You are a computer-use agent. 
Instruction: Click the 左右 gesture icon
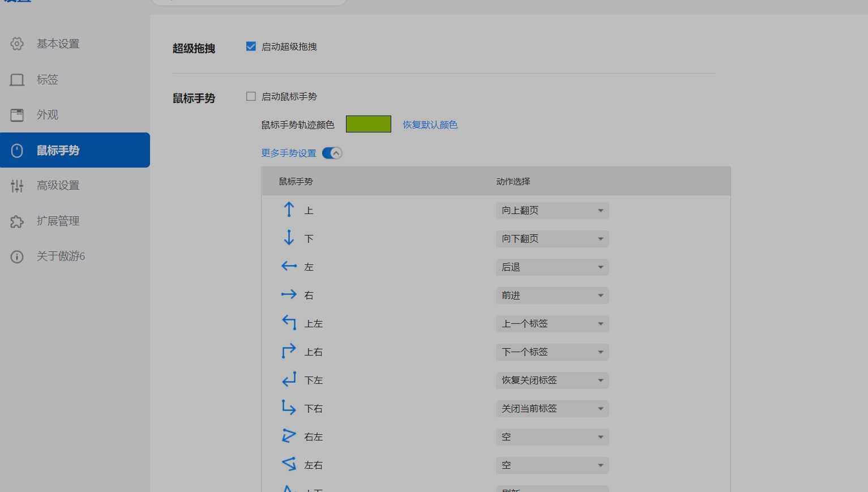289,464
